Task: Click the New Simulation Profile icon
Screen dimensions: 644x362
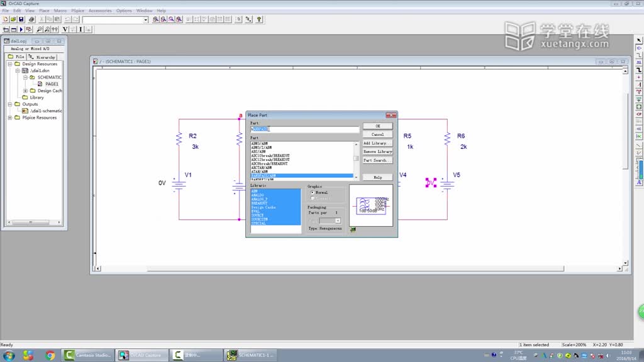Action: [6, 29]
